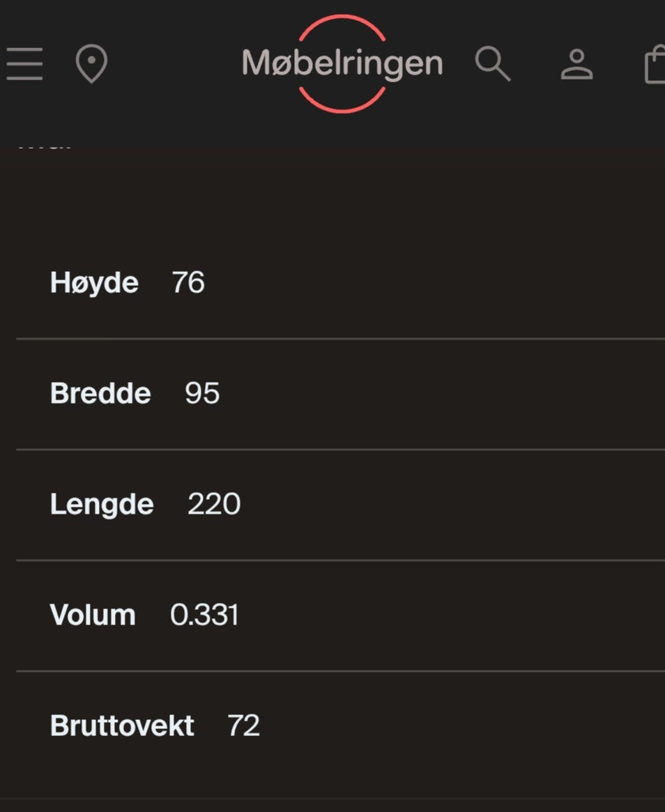Go to the Møbelringen home logo
This screenshot has height=812, width=665.
(x=342, y=63)
